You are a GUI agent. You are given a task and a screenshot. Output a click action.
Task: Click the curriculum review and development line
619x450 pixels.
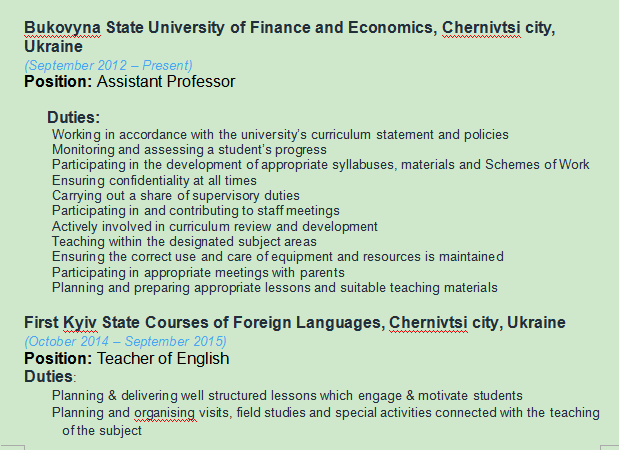[x=224, y=226]
